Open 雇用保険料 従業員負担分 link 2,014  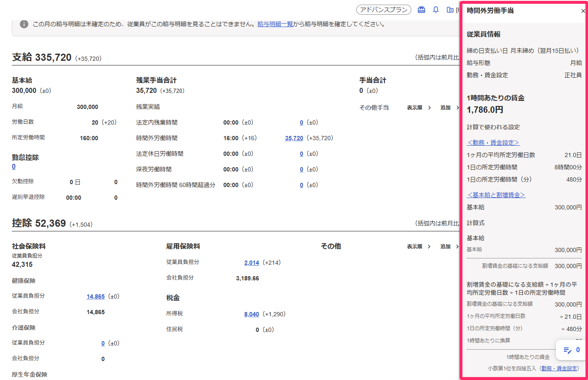pos(252,263)
